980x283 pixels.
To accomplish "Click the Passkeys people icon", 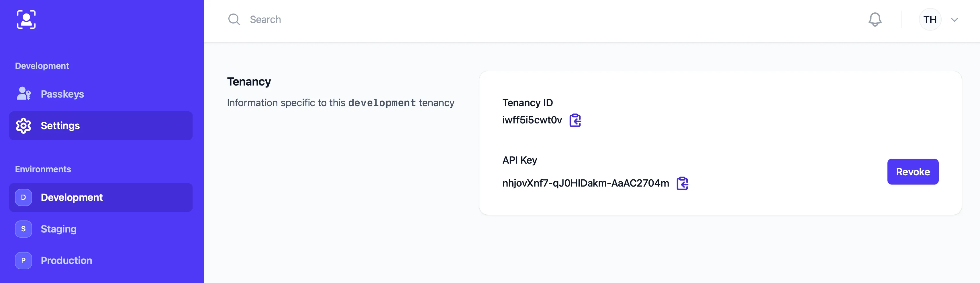I will pyautogui.click(x=23, y=94).
